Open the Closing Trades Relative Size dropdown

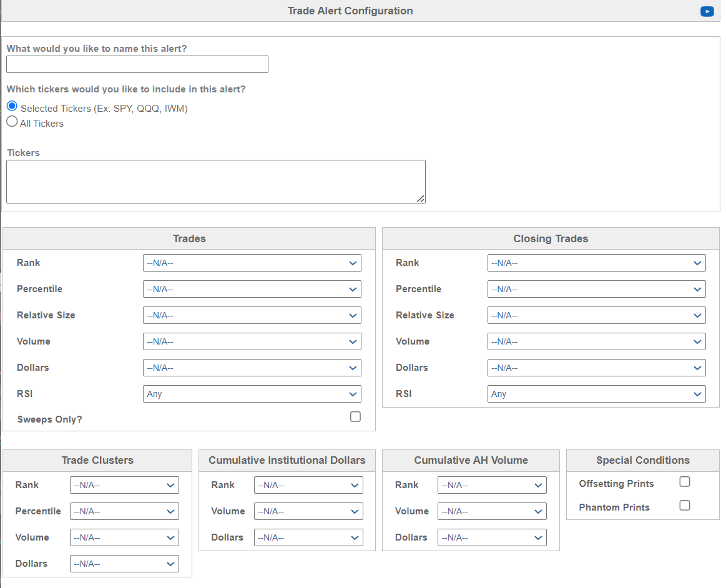click(x=596, y=315)
